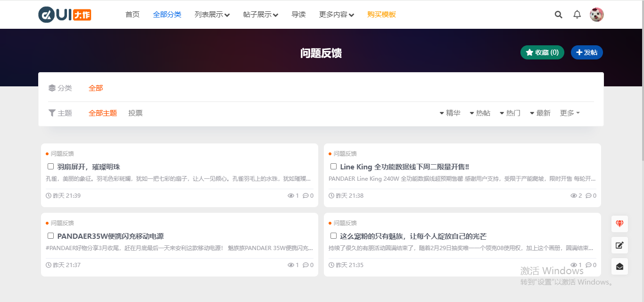Viewport: 644px width, 302px height.
Task: Open the notification bell
Action: [577, 15]
